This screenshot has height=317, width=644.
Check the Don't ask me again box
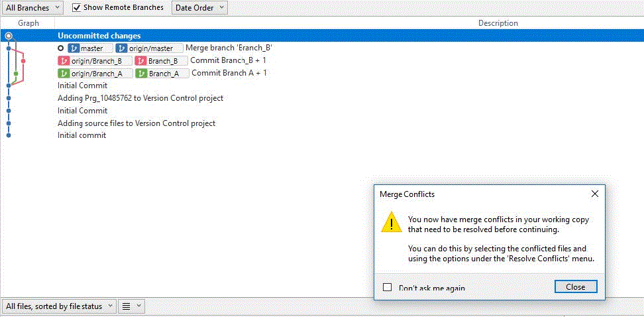click(x=387, y=287)
